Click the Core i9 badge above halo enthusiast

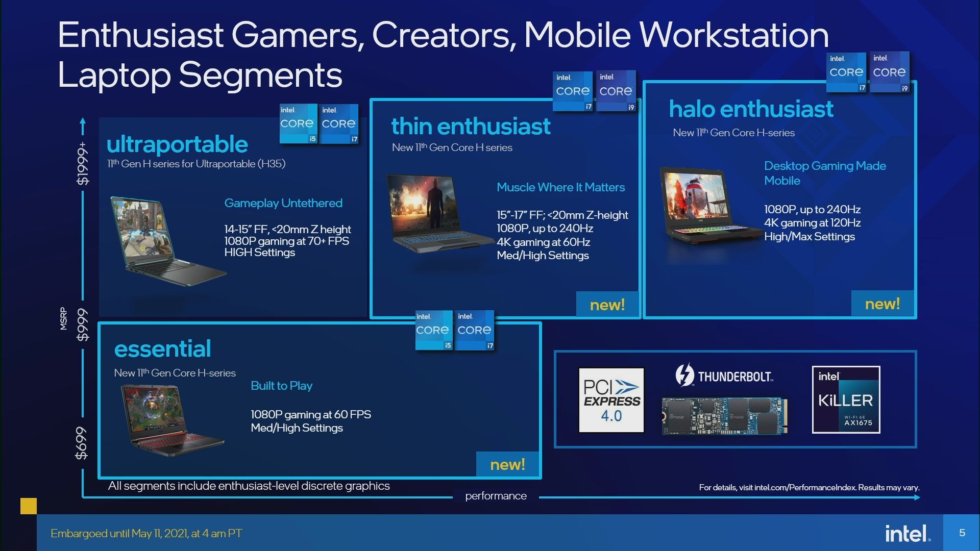click(x=890, y=72)
